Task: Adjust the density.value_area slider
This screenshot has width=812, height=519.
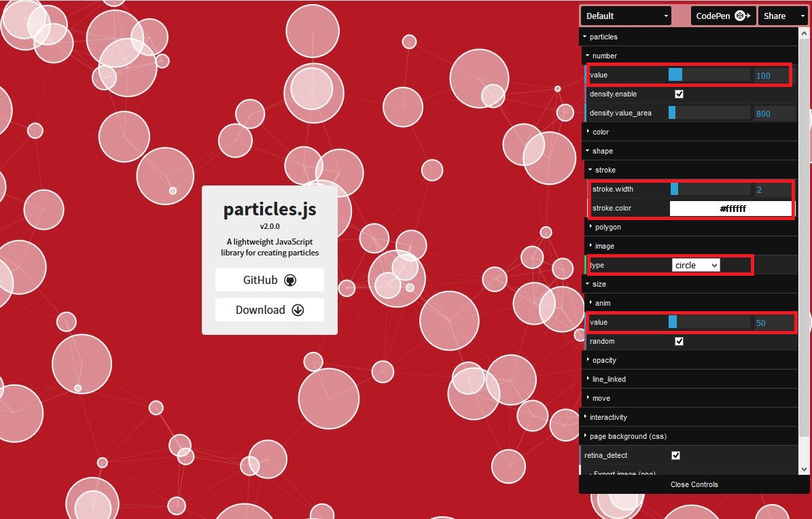Action: (709, 113)
